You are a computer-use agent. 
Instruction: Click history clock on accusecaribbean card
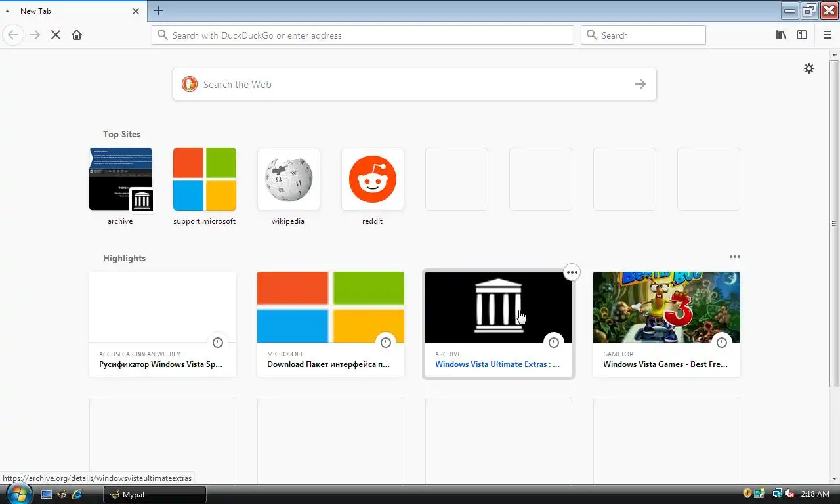tap(218, 343)
